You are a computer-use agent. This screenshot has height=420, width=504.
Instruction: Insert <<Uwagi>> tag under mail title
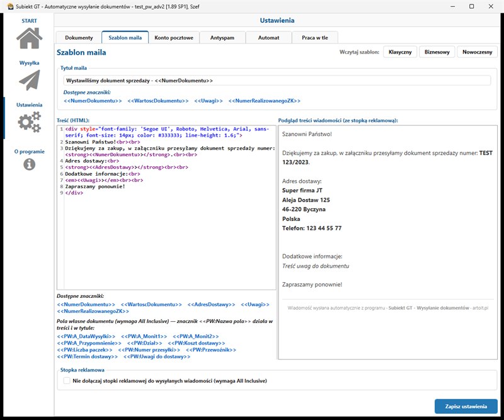209,101
